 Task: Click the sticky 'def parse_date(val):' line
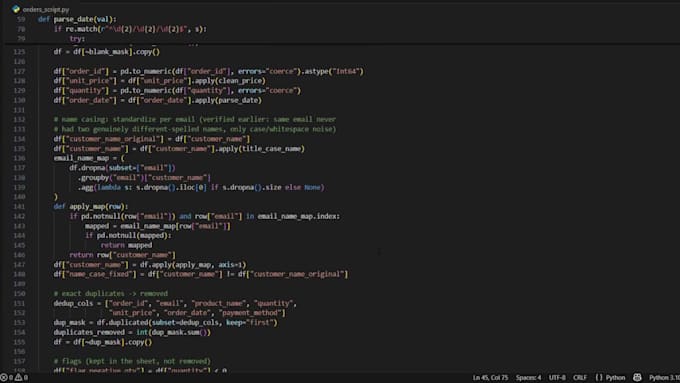[77, 19]
